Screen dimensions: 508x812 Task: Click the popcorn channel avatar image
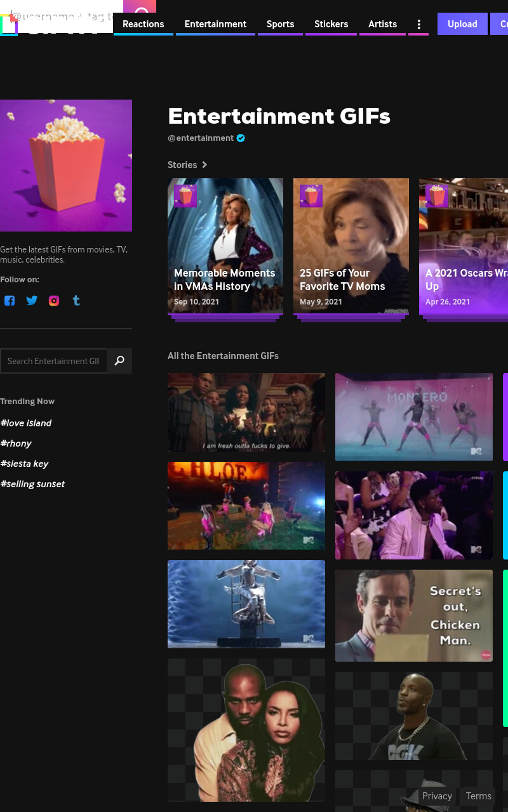click(x=66, y=166)
